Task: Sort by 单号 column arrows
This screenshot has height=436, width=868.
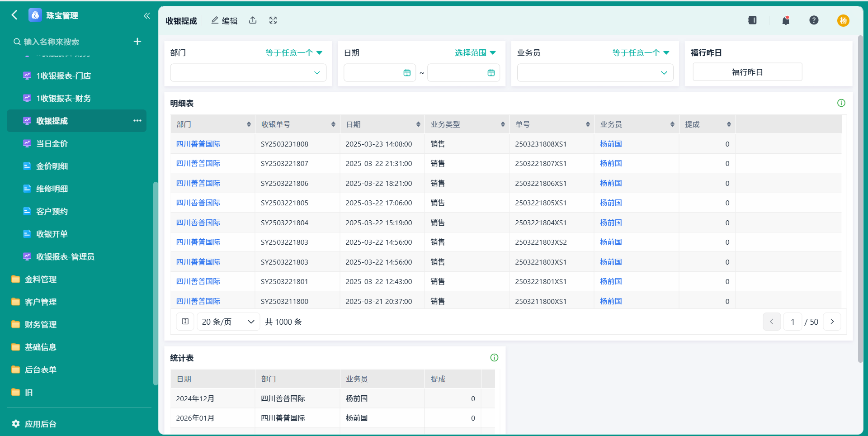Action: tap(588, 124)
